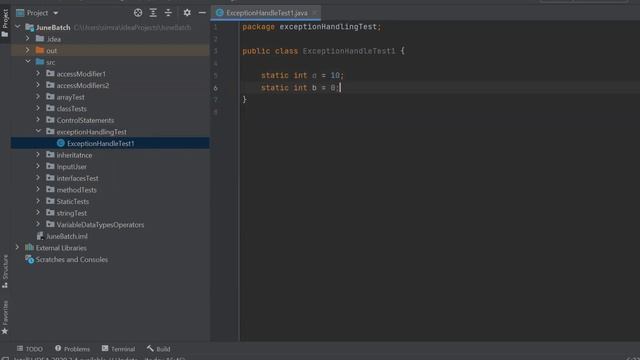Click the Terminal icon in bottom bar
The image size is (640, 360).
click(x=105, y=348)
